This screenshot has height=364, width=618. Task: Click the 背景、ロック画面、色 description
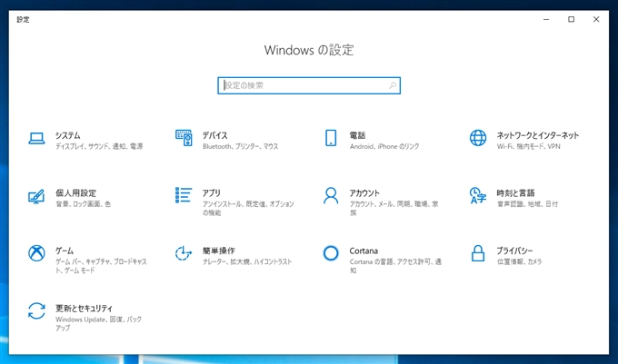click(84, 204)
